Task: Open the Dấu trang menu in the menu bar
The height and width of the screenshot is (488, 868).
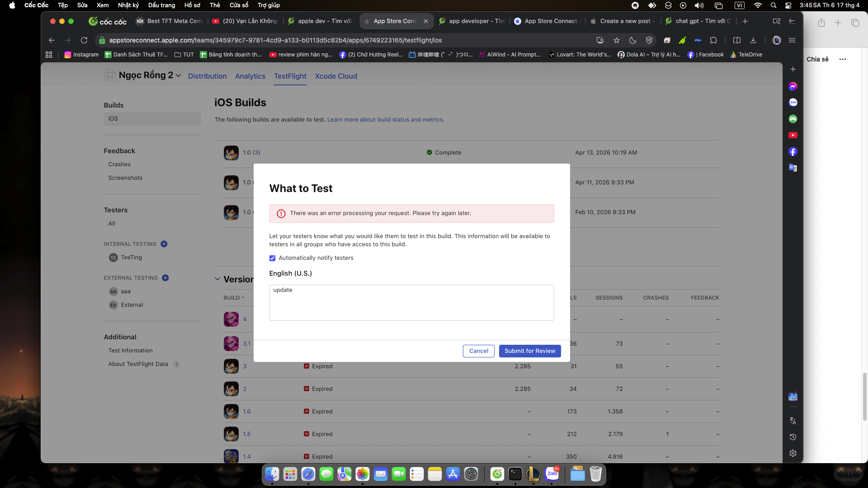Action: [x=161, y=5]
